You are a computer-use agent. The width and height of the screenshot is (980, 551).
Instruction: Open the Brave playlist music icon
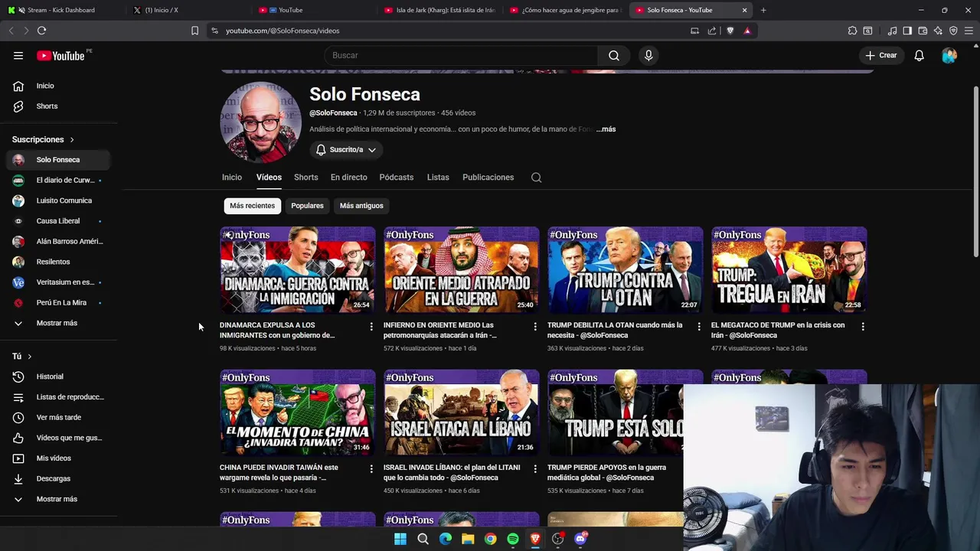(892, 31)
